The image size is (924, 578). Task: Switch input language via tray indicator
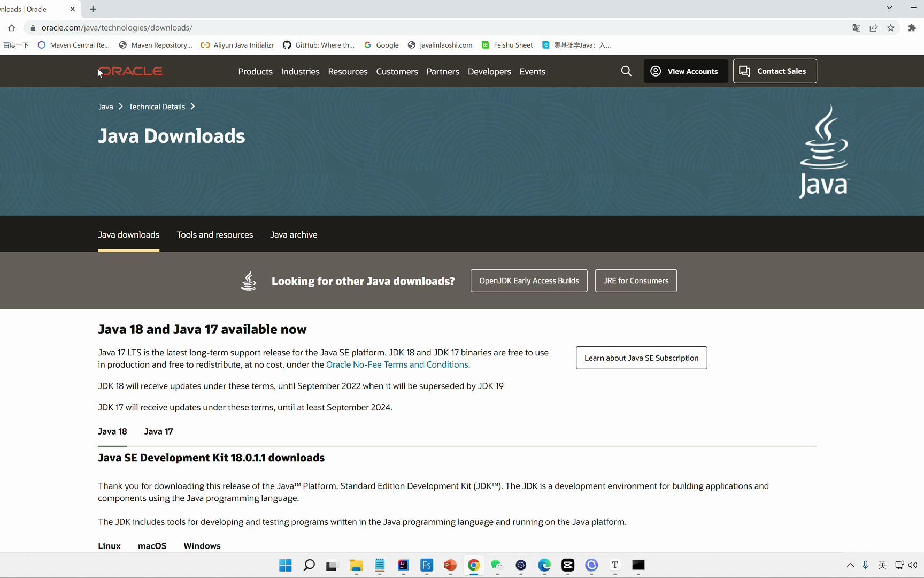(x=882, y=565)
